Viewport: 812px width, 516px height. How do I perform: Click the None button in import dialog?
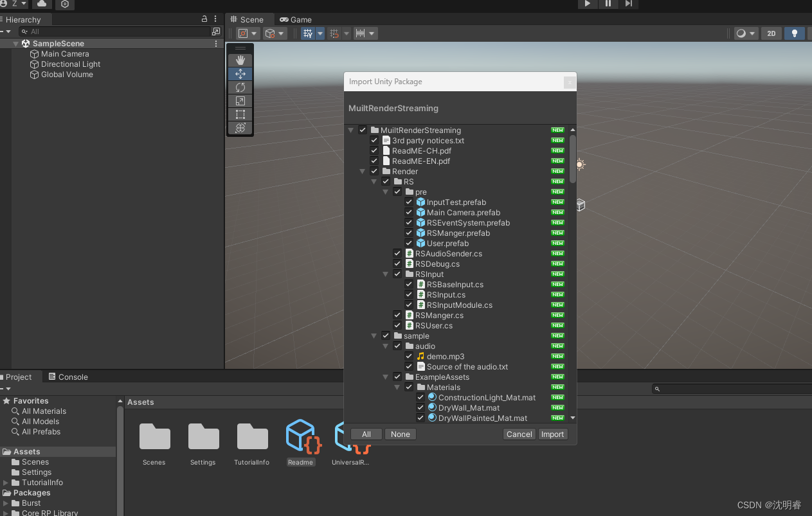(401, 434)
